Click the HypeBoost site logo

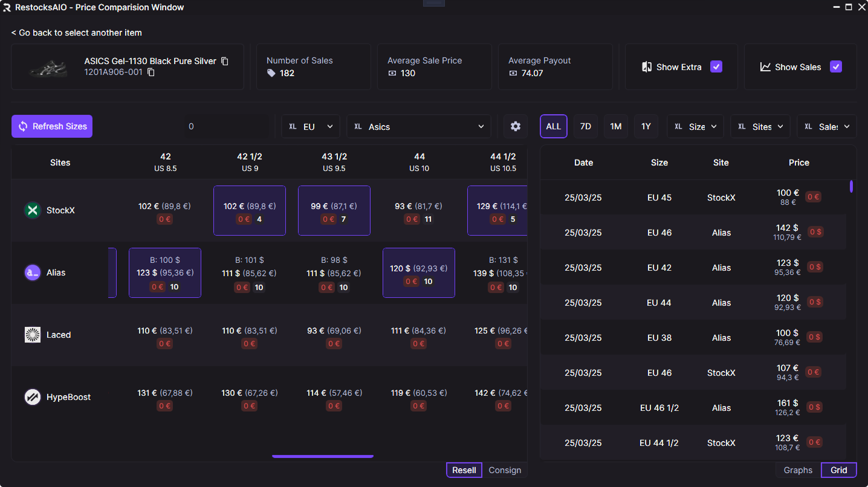[x=32, y=397]
